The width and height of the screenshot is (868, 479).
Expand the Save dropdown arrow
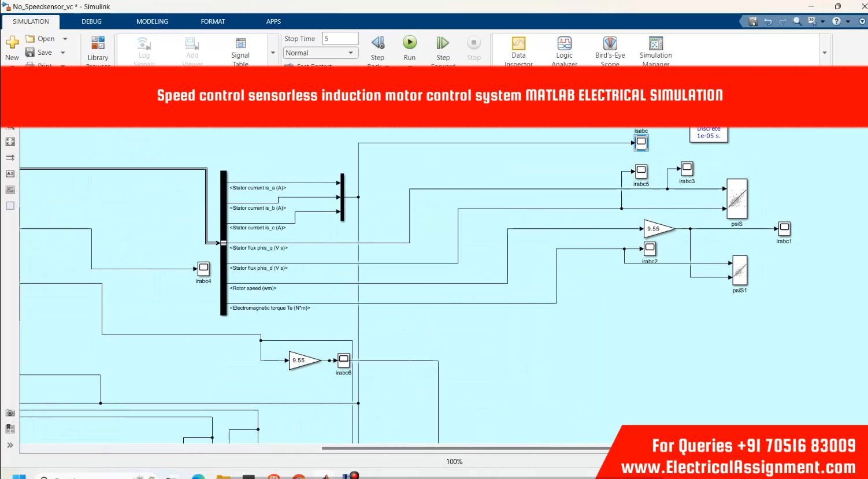point(63,53)
